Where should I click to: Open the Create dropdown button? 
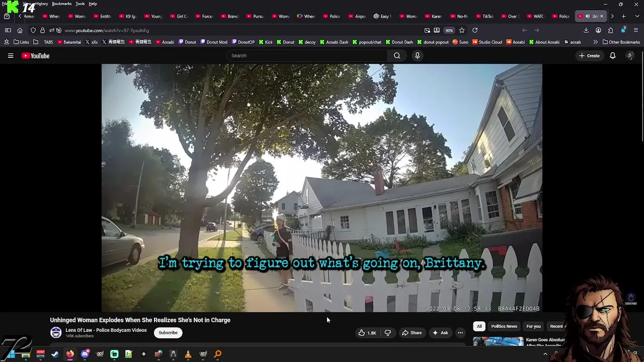pos(589,56)
